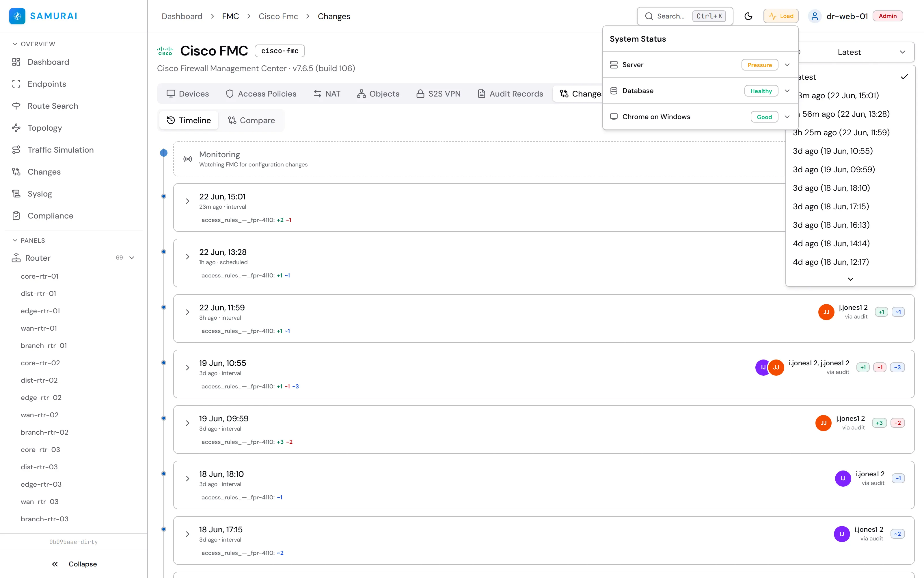Click the Samurai logo icon
This screenshot has height=578, width=924.
pyautogui.click(x=17, y=16)
